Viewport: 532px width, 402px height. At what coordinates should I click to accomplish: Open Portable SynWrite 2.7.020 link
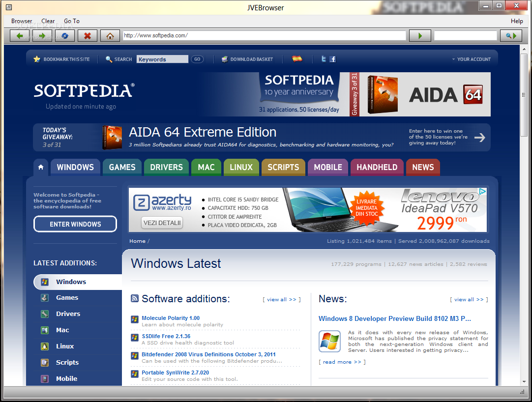[x=175, y=373]
